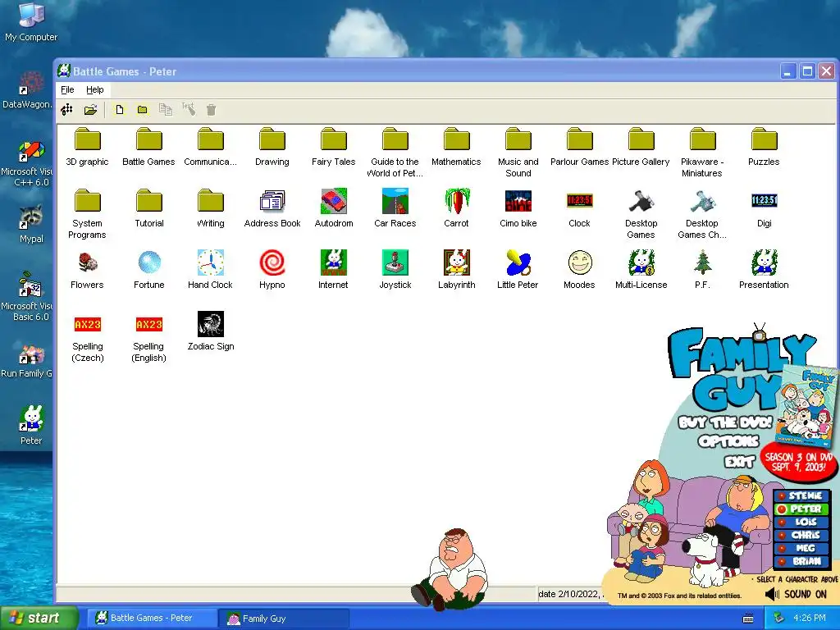Select the Moodes smiley icon
The height and width of the screenshot is (630, 840).
click(x=580, y=262)
